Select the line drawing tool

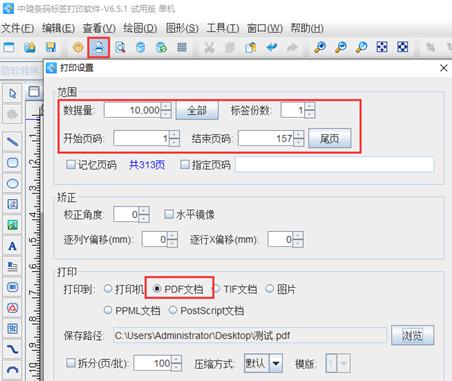point(12,142)
